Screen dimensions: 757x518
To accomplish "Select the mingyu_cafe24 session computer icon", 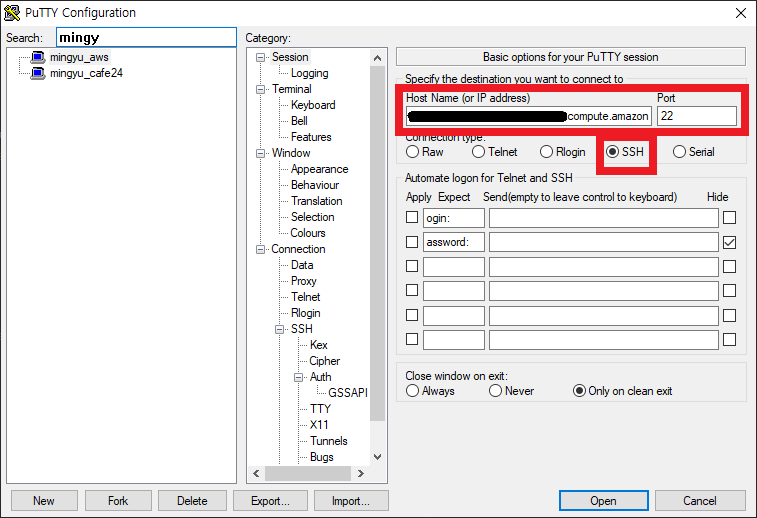I will point(38,73).
